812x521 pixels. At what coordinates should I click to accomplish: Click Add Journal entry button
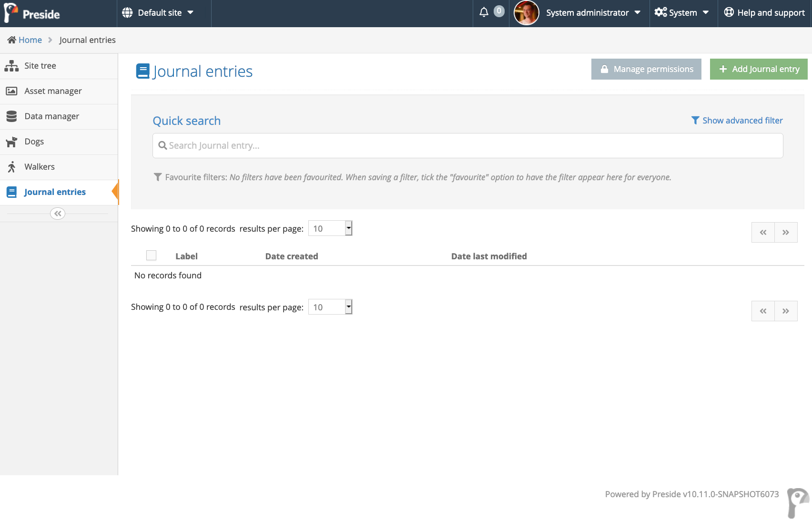tap(759, 69)
